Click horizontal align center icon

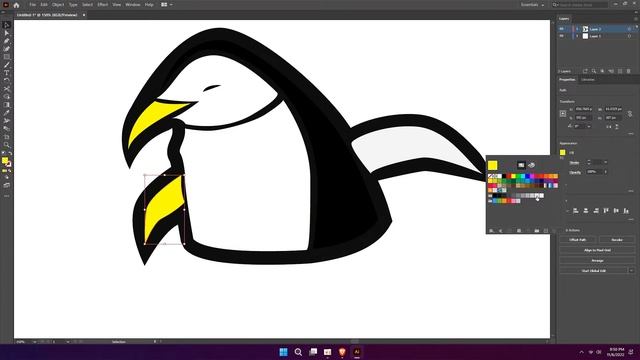(586, 211)
